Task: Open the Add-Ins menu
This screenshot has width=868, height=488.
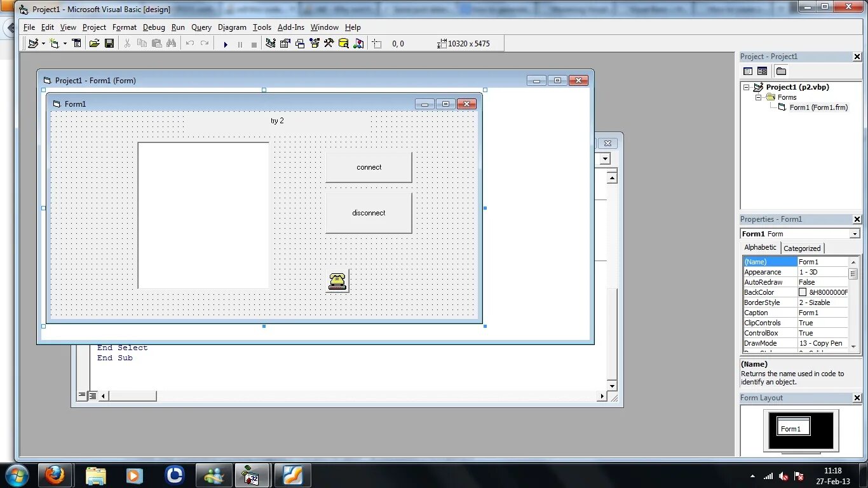Action: (x=291, y=27)
